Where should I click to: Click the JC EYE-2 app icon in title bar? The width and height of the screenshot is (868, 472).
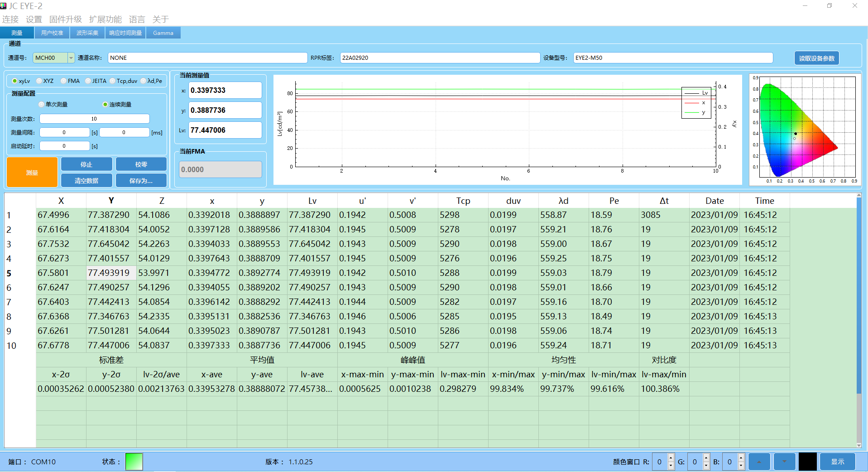click(4, 6)
